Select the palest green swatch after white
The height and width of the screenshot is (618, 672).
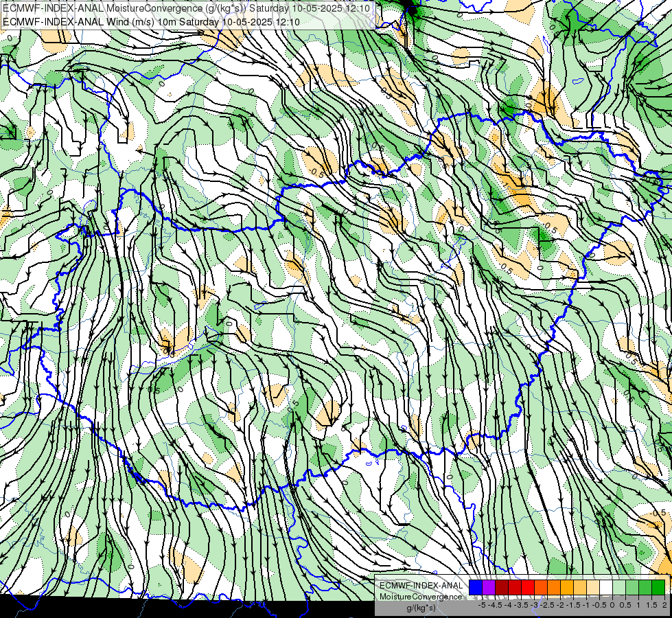(619, 588)
